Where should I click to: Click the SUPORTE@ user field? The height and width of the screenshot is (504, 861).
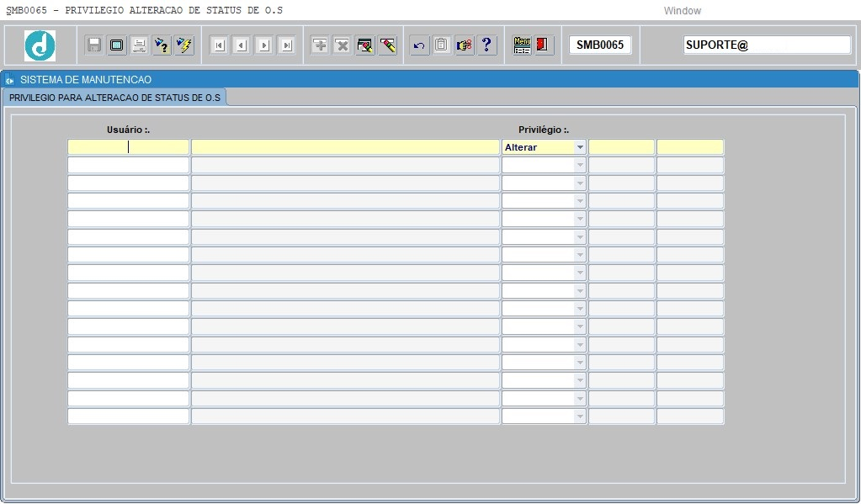pyautogui.click(x=767, y=45)
